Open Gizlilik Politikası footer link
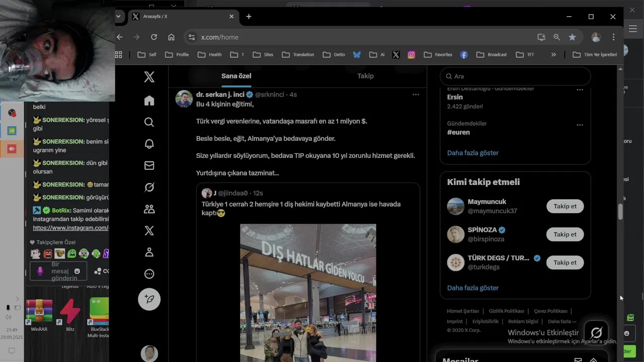The width and height of the screenshot is (644, 362). tap(507, 311)
